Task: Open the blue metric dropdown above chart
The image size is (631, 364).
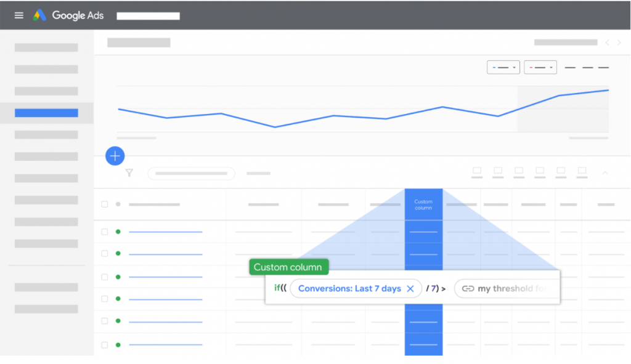Action: [x=503, y=67]
